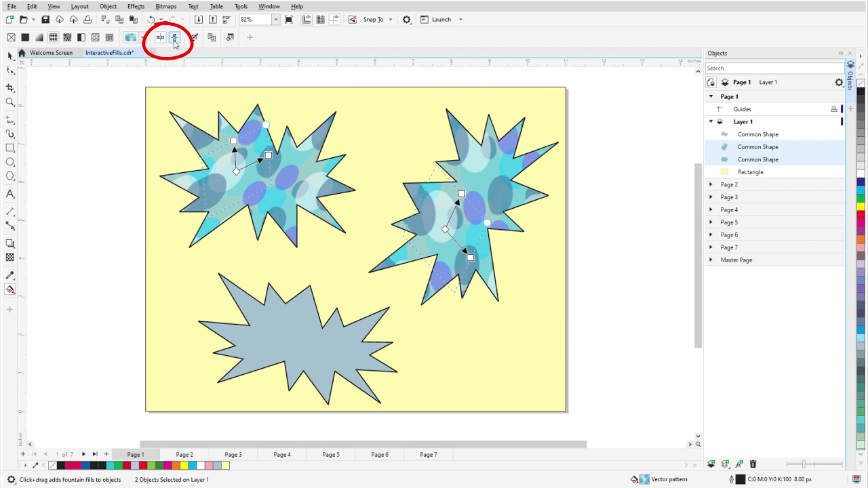Open the Options gear on the toolbar
Image resolution: width=868 pixels, height=488 pixels.
[406, 20]
